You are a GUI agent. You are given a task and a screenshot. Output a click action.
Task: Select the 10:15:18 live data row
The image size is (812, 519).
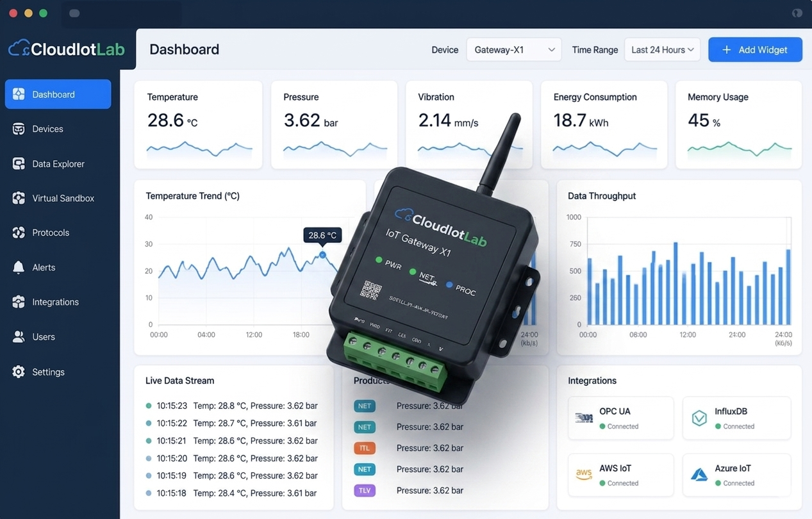(231, 493)
